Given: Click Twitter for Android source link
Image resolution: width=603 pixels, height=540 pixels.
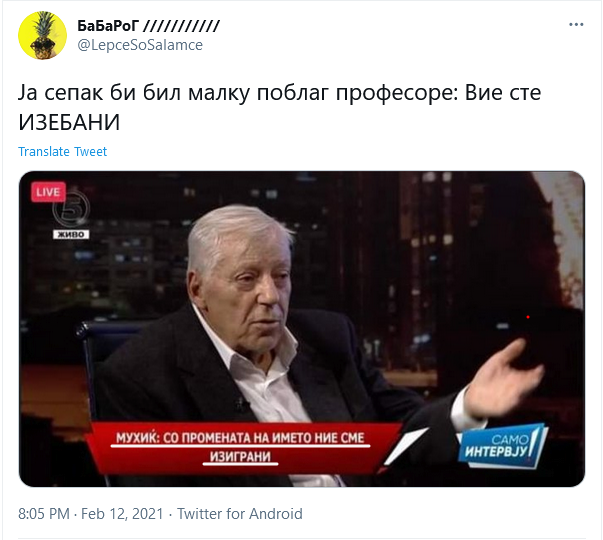Looking at the screenshot, I should [240, 514].
